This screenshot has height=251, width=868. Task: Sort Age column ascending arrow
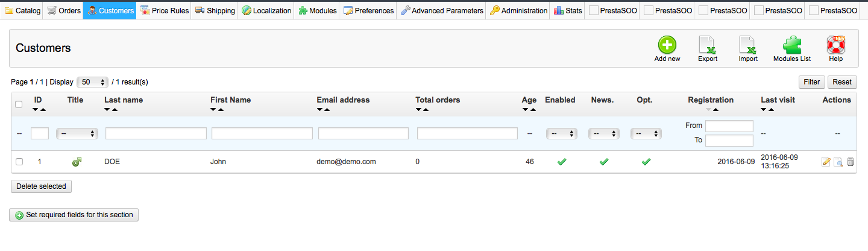(532, 110)
